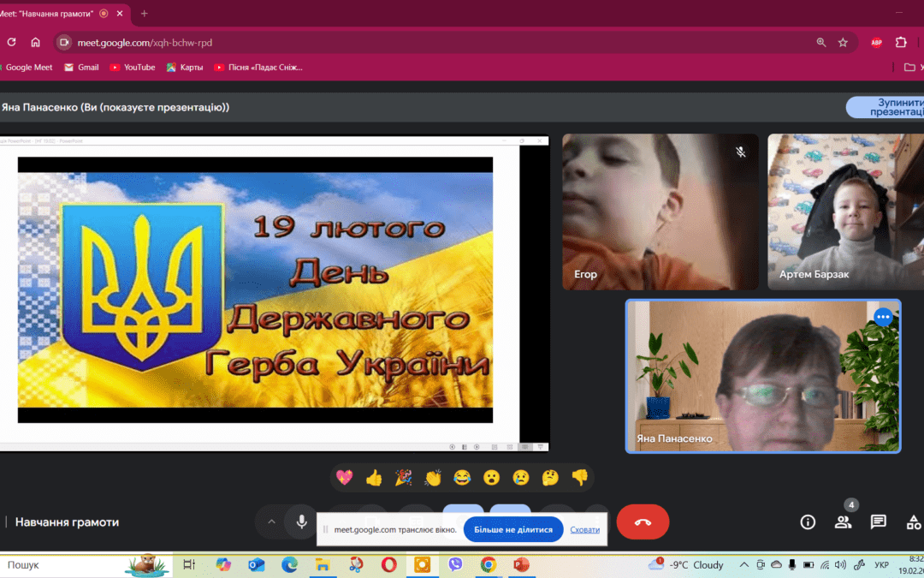Viewport: 924px width, 578px height.
Task: Open the in-call chat panel
Action: click(x=878, y=522)
